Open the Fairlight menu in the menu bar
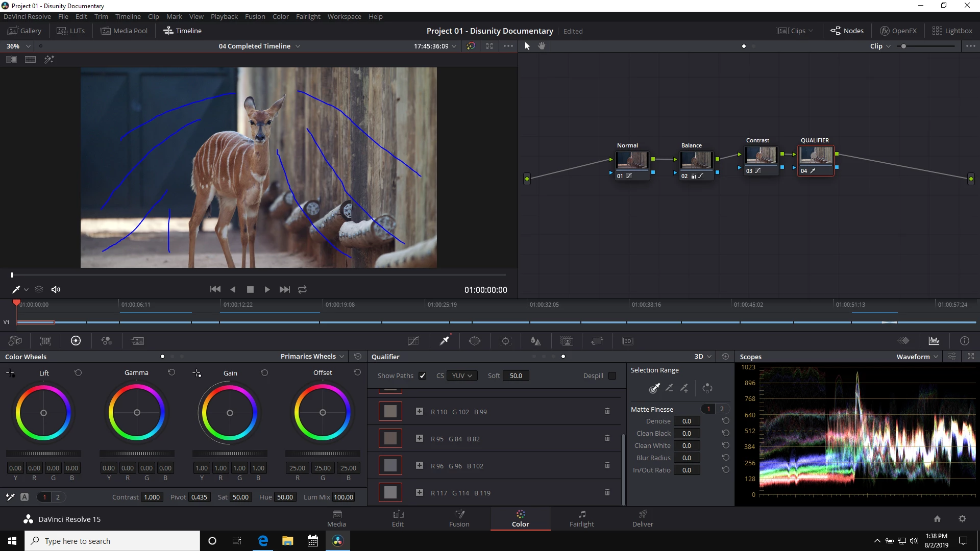 point(308,16)
